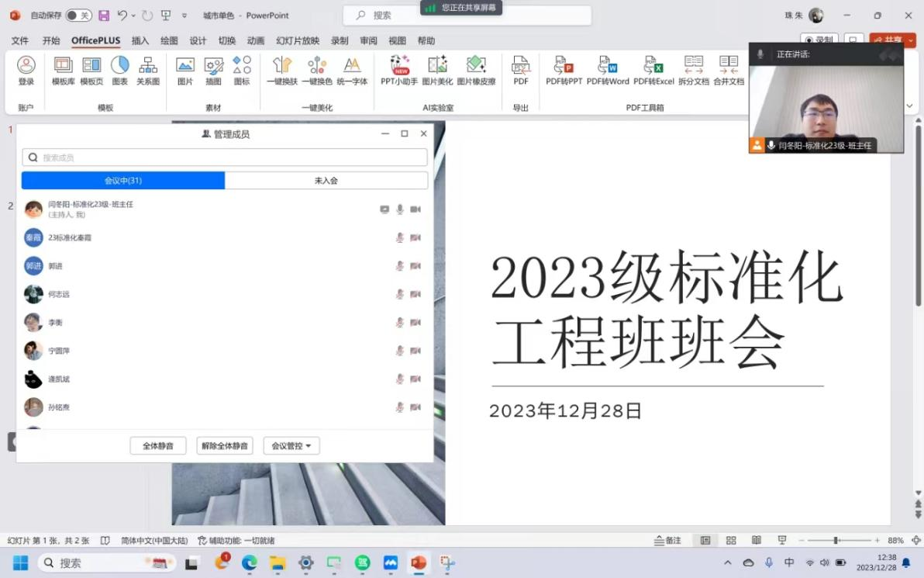924x578 pixels.
Task: Launch the PPT小助手 assistant
Action: pos(399,70)
